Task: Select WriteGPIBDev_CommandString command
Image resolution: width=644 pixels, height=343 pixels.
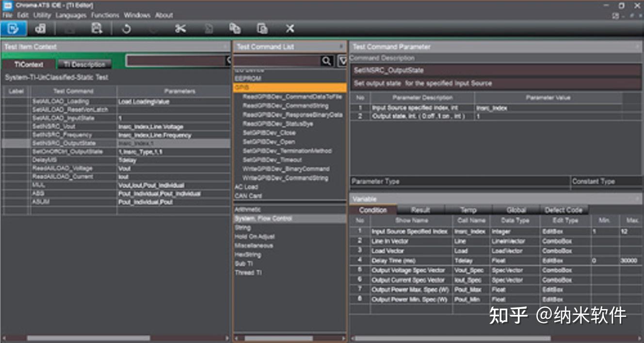Action: tap(285, 178)
